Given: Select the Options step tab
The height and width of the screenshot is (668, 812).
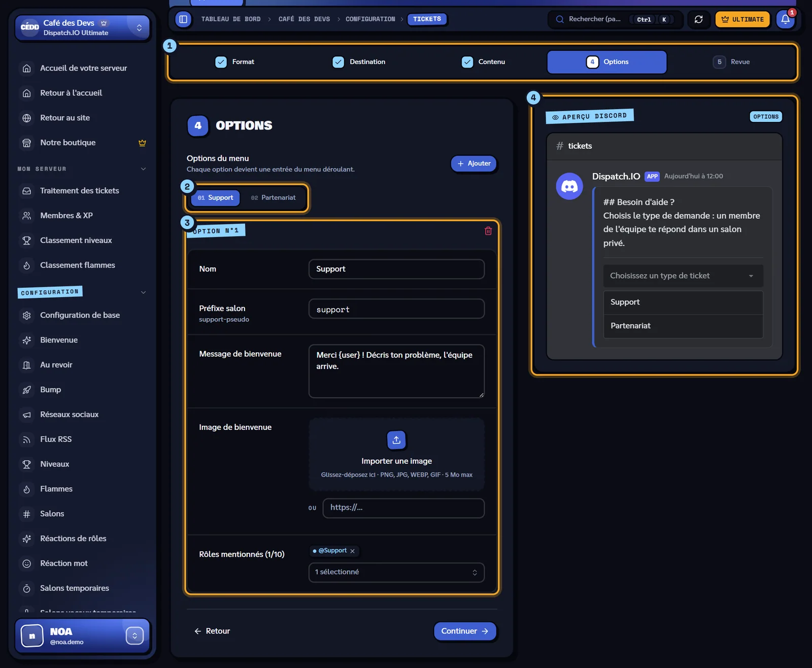Looking at the screenshot, I should coord(607,62).
